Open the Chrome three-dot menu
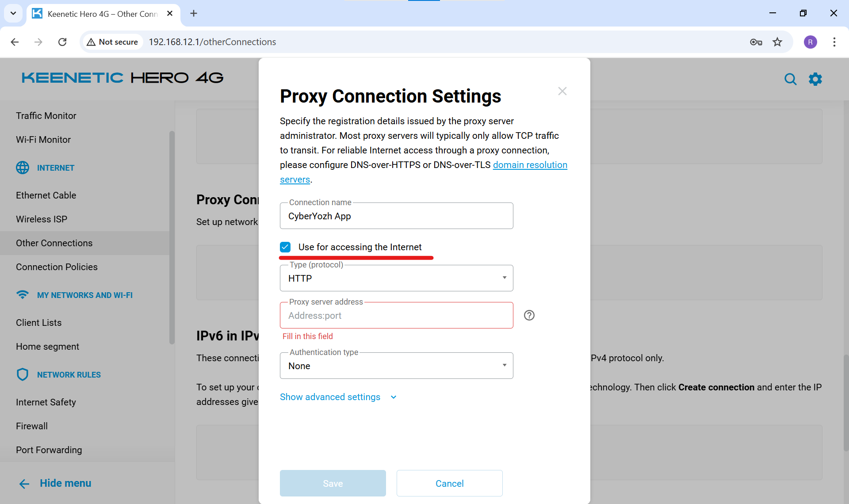 pyautogui.click(x=834, y=42)
